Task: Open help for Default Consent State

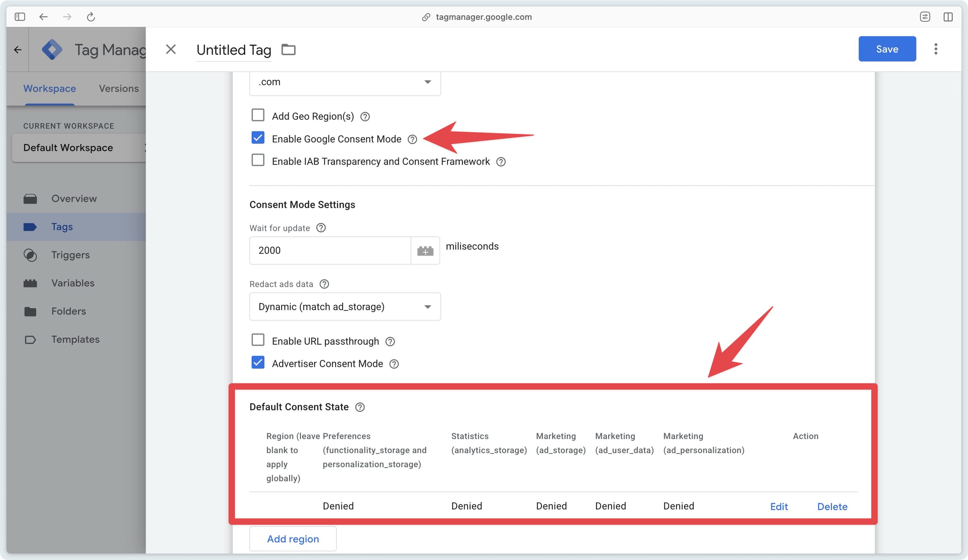Action: pyautogui.click(x=360, y=407)
